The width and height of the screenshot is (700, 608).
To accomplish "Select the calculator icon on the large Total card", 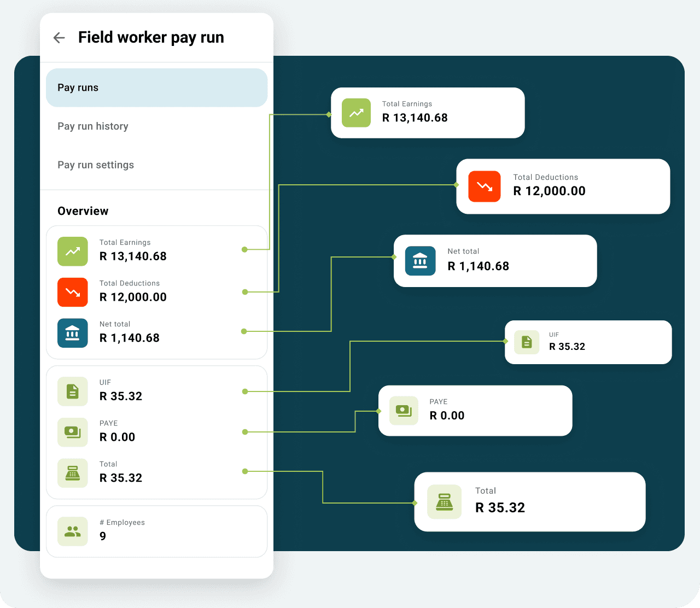I will tap(444, 501).
